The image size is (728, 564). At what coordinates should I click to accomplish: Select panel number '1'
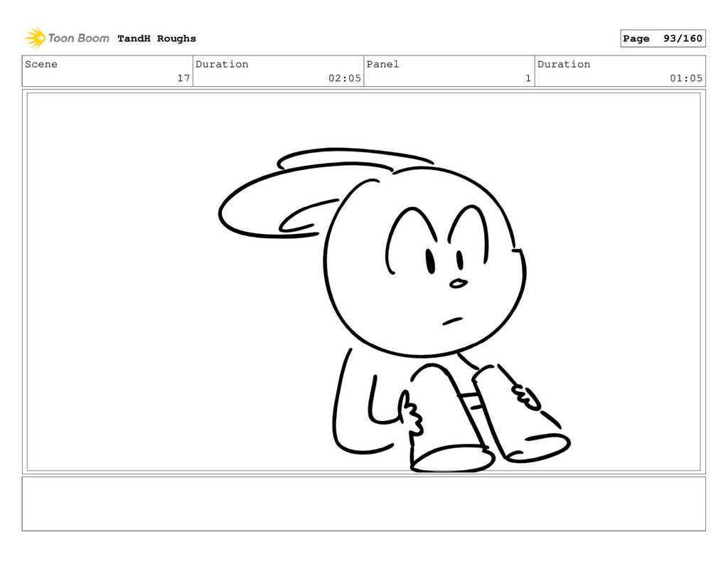coord(528,78)
